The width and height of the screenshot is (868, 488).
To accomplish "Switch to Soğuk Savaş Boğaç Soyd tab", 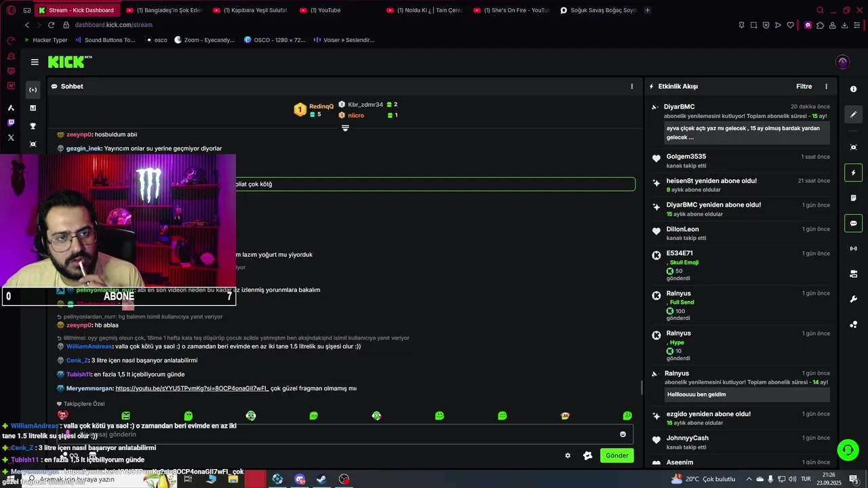I will point(599,10).
